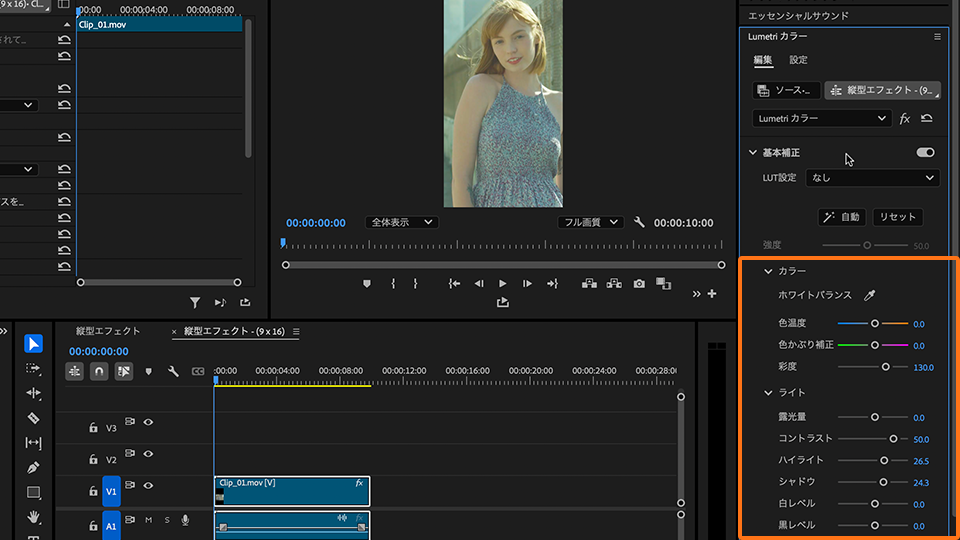Click the export frame camera icon
The height and width of the screenshot is (540, 960).
pos(639,284)
